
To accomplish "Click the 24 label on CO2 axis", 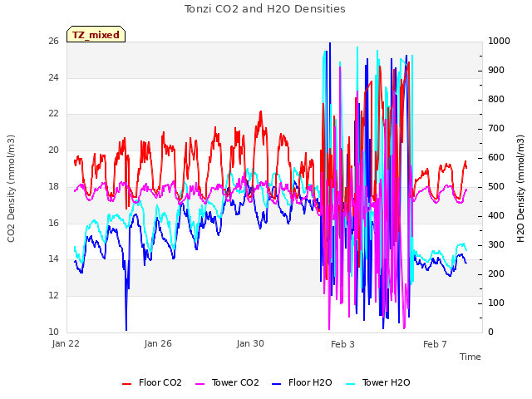I will pos(53,77).
